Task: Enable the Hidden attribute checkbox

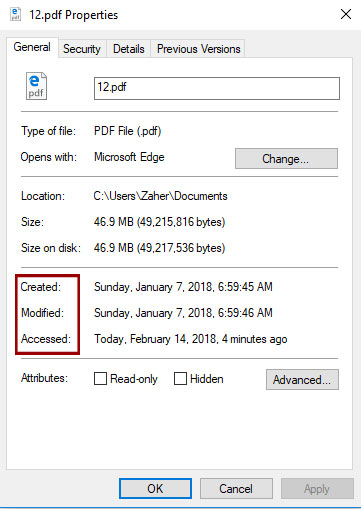Action: [x=180, y=379]
